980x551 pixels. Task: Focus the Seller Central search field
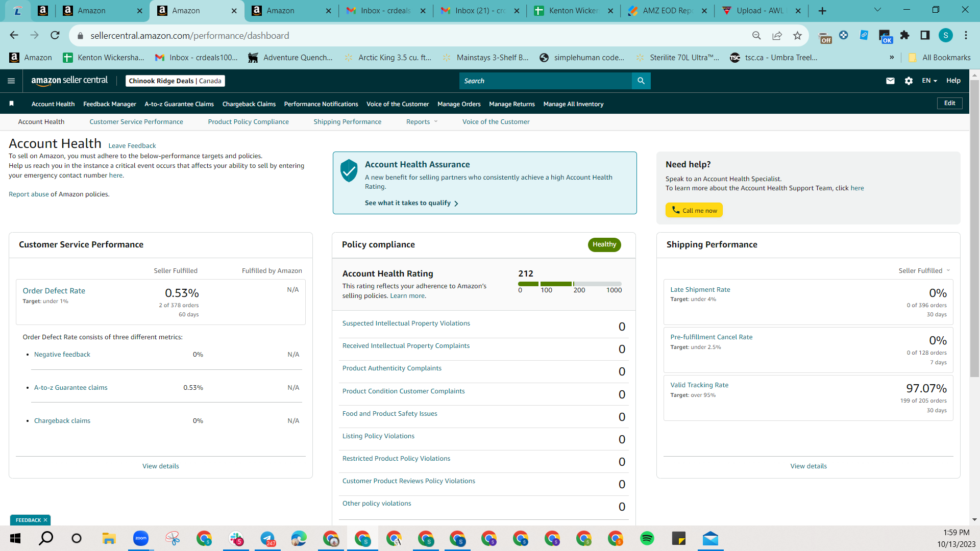(x=545, y=81)
